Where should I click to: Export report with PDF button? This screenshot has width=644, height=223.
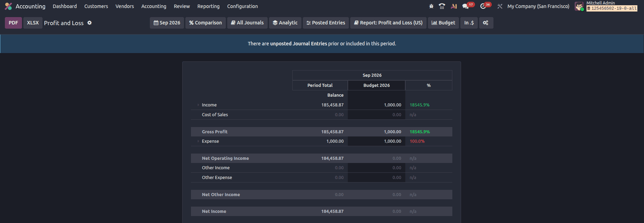click(13, 23)
